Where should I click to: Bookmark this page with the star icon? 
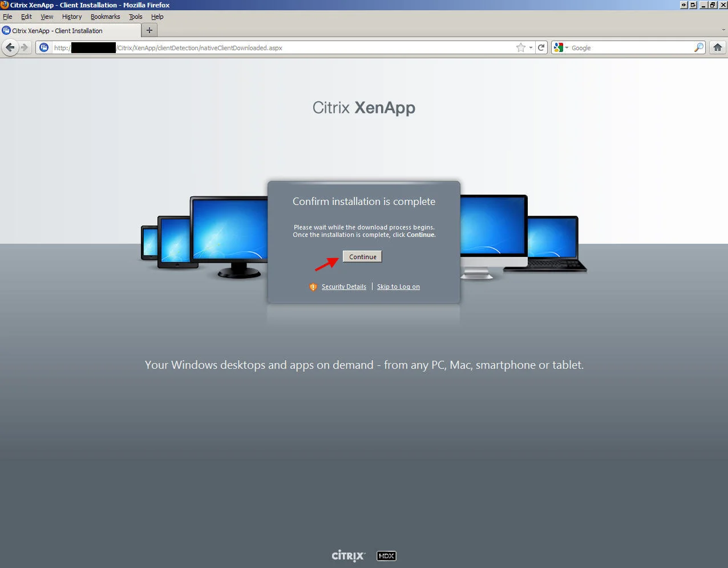coord(520,47)
